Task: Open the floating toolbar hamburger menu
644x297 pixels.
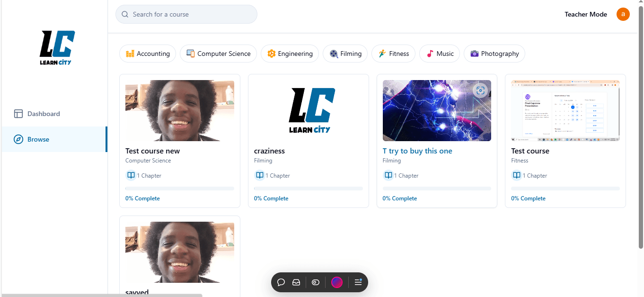Action: 358,282
